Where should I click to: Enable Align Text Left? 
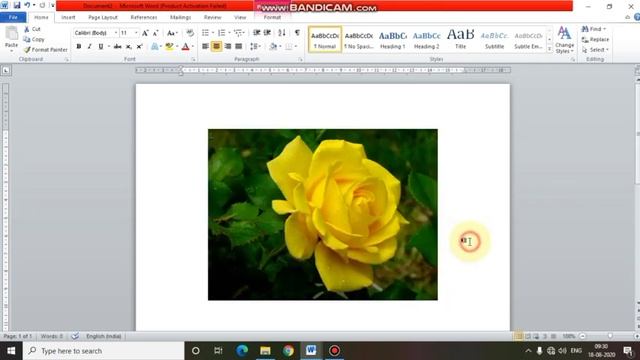[x=205, y=47]
